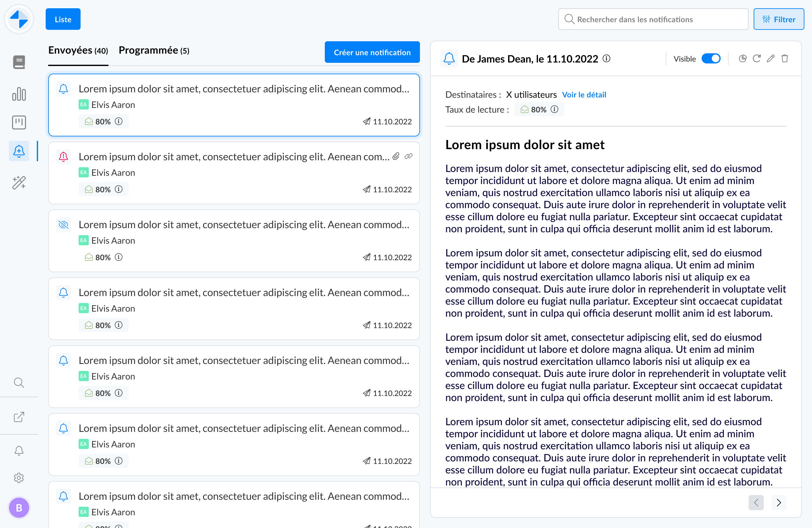Open the bar chart sidebar icon
Viewport: 812px width, 528px height.
point(19,94)
